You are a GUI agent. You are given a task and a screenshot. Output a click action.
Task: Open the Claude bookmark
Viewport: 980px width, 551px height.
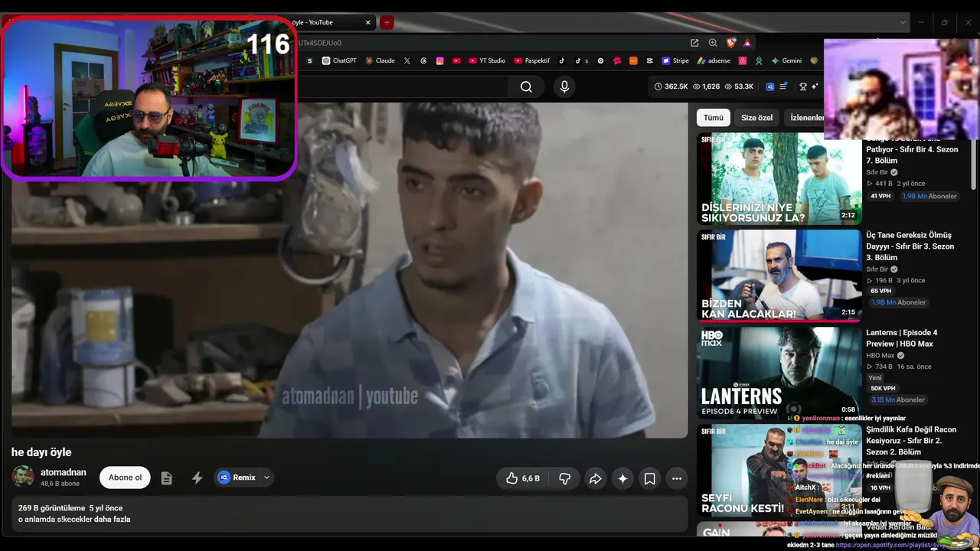(x=381, y=60)
